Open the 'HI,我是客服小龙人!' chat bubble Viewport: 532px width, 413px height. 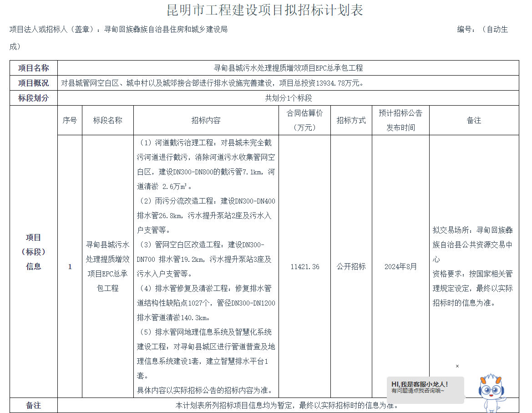click(x=426, y=390)
